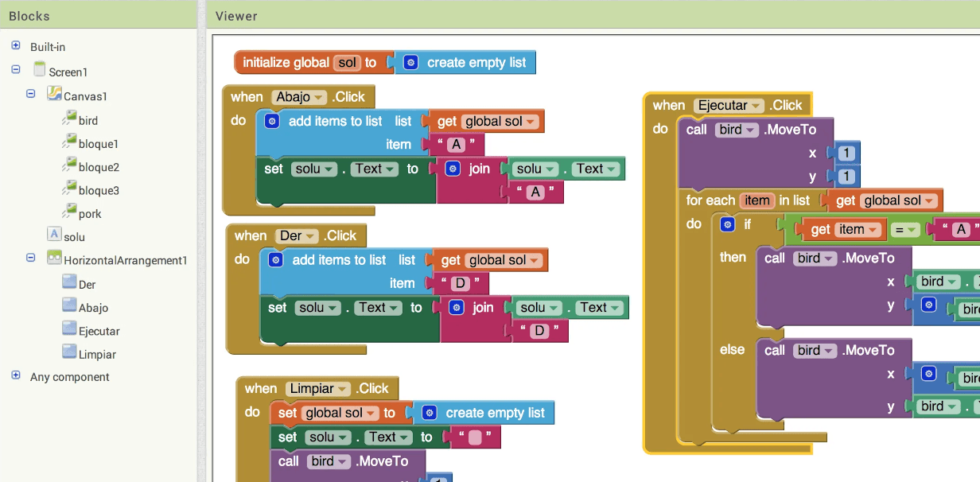Click the global variable name field sol
Image resolution: width=980 pixels, height=482 pixels.
coord(347,62)
